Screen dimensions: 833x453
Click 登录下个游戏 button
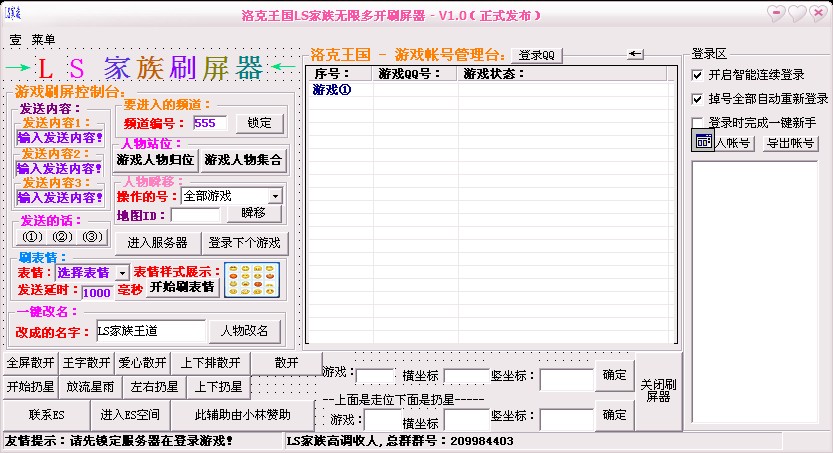pos(244,243)
